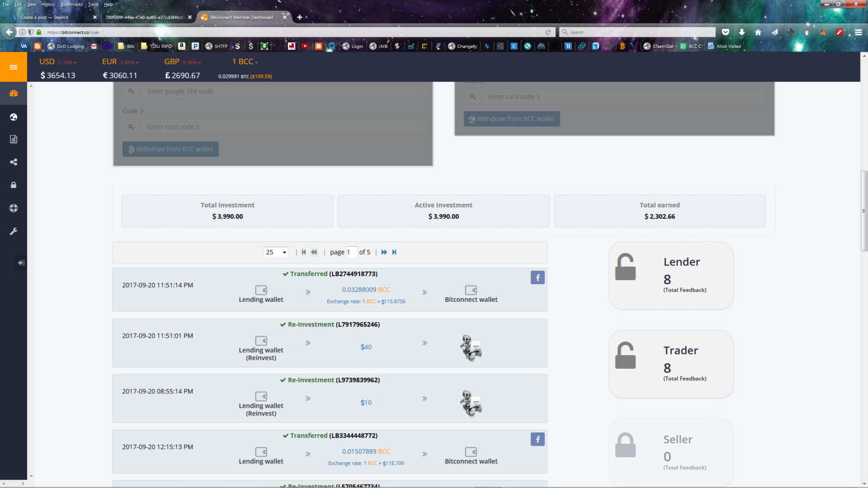This screenshot has width=868, height=488.
Task: Open the Edit menu
Action: point(18,5)
